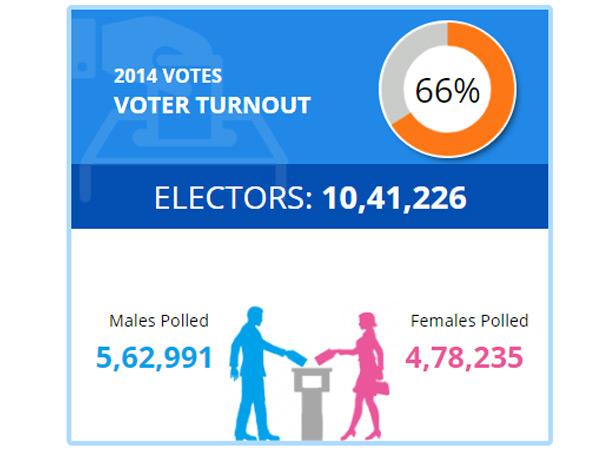The width and height of the screenshot is (600, 450).
Task: Select the males polled figure 5,62,991
Action: [x=154, y=356]
